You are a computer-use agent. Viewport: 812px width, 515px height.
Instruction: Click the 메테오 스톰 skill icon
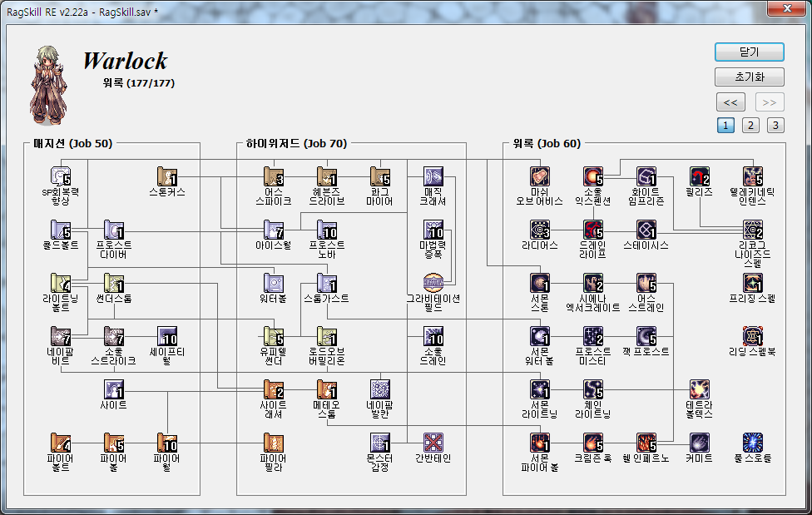pos(327,389)
